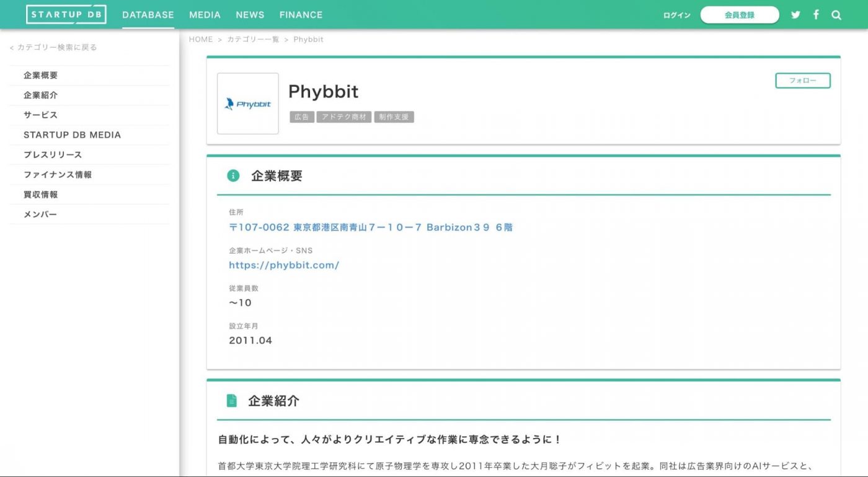Select the 制作支援 tag
The image size is (868, 477).
(x=394, y=116)
